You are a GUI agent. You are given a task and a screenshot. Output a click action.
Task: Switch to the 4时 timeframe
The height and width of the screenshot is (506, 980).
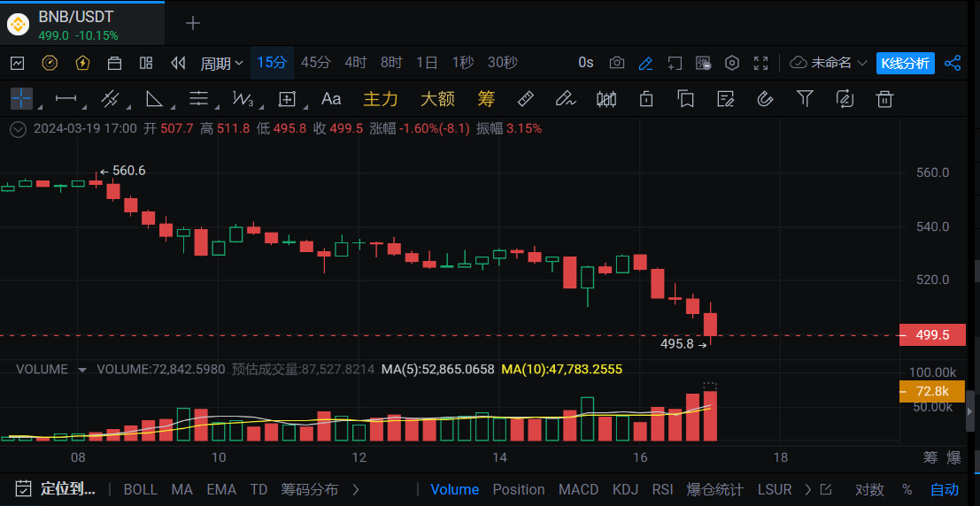pyautogui.click(x=356, y=63)
